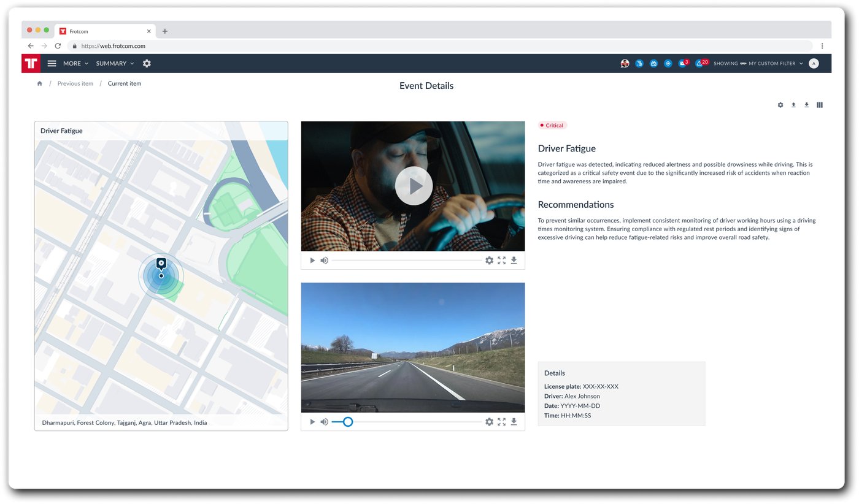
Task: Open the SUMMARY dropdown menu
Action: (115, 64)
